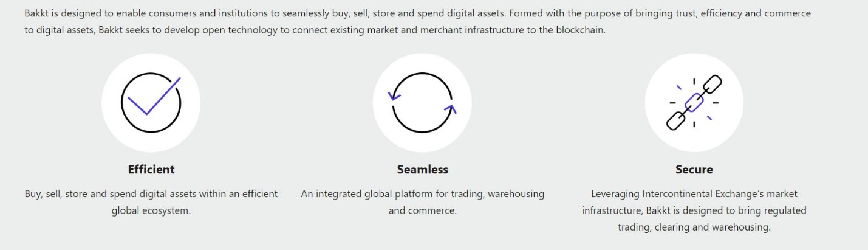
Task: Click the Efficient description about global ecosystem
Action: [x=151, y=203]
